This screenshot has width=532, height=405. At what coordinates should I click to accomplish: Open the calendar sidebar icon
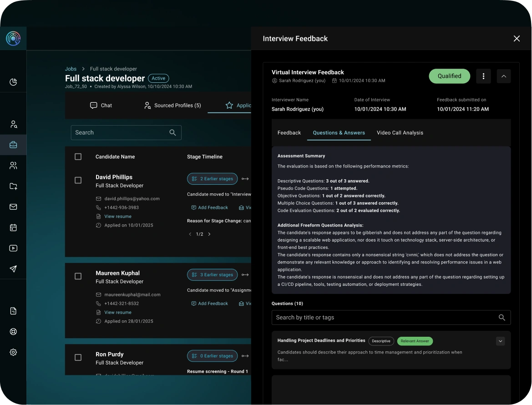point(13,228)
